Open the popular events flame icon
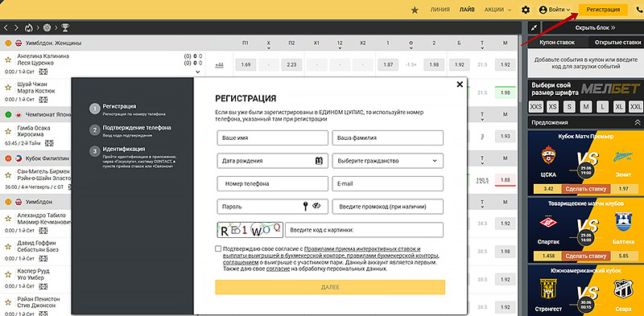The width and height of the screenshot is (644, 316). pyautogui.click(x=28, y=28)
